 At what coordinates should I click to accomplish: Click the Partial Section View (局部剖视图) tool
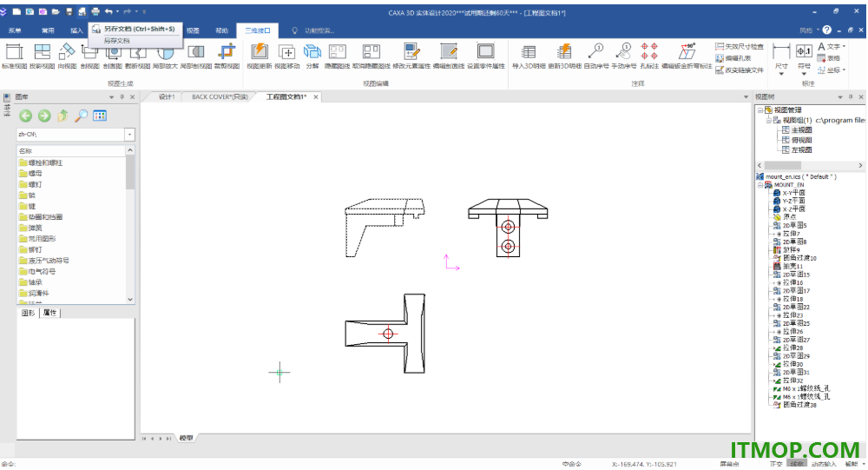[196, 56]
